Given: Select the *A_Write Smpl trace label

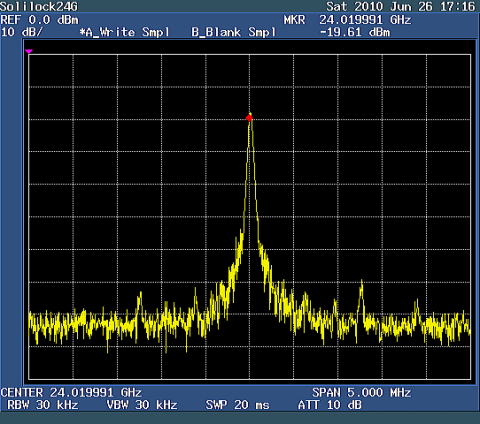Looking at the screenshot, I should coord(125,32).
